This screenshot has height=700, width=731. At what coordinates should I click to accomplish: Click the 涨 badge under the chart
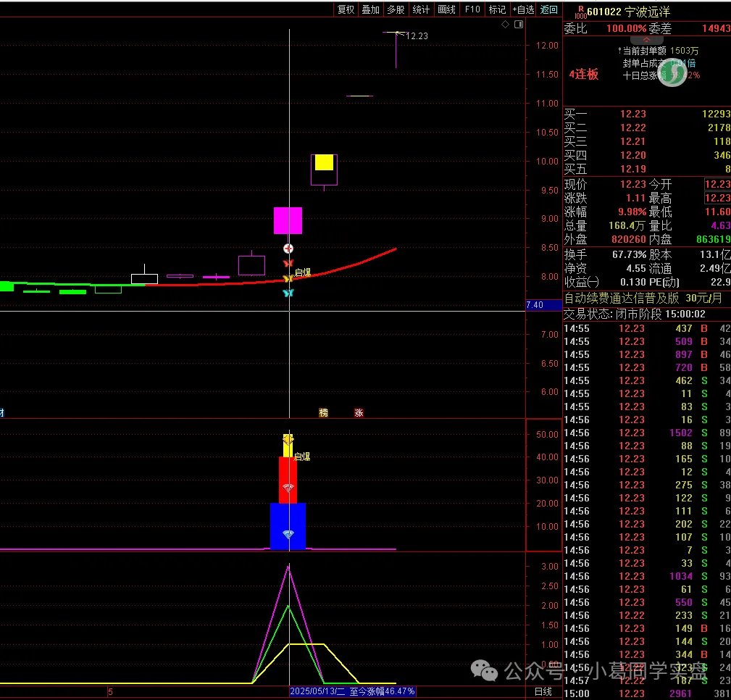coord(359,413)
